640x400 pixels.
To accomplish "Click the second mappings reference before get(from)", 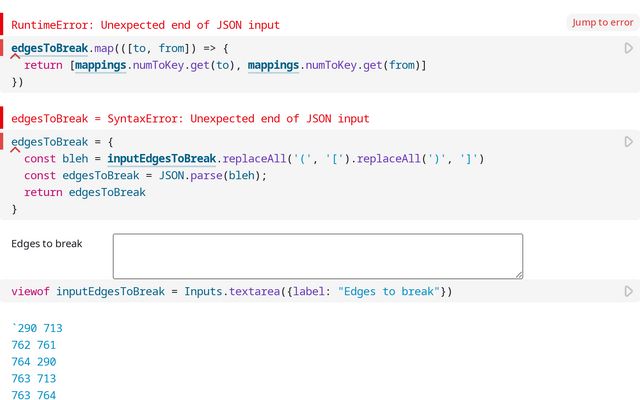I will [280, 65].
